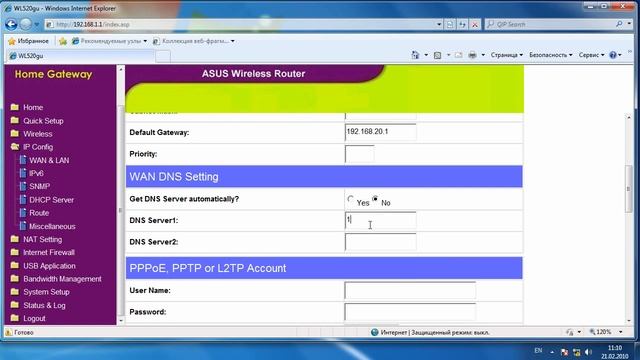Select Yes for Get DNS Server automatically

click(350, 199)
